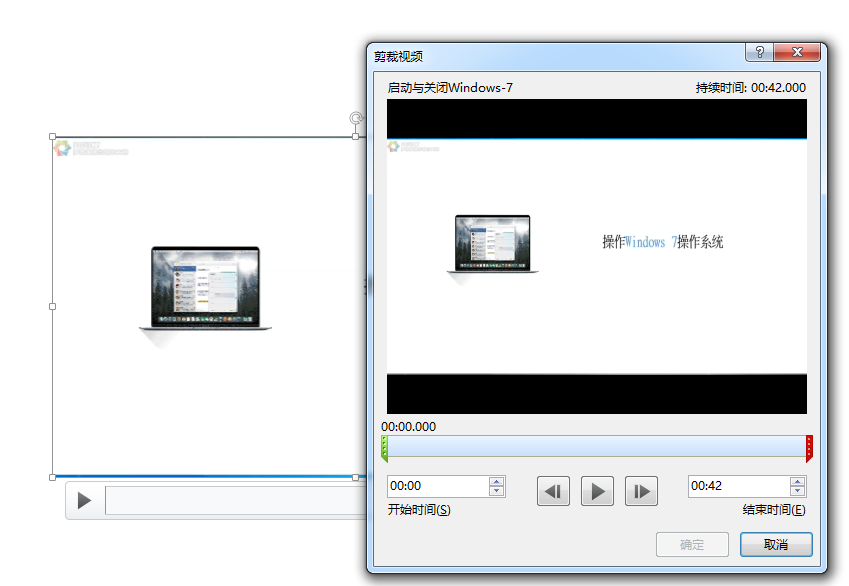Image resolution: width=849 pixels, height=586 pixels.
Task: Click the 开始时间(S) label
Action: pos(419,510)
